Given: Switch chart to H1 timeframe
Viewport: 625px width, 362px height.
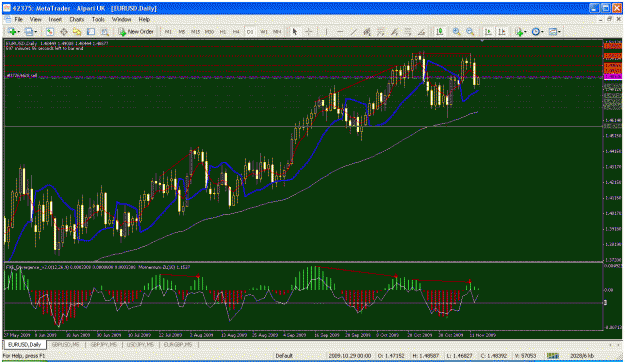Looking at the screenshot, I should (223, 31).
